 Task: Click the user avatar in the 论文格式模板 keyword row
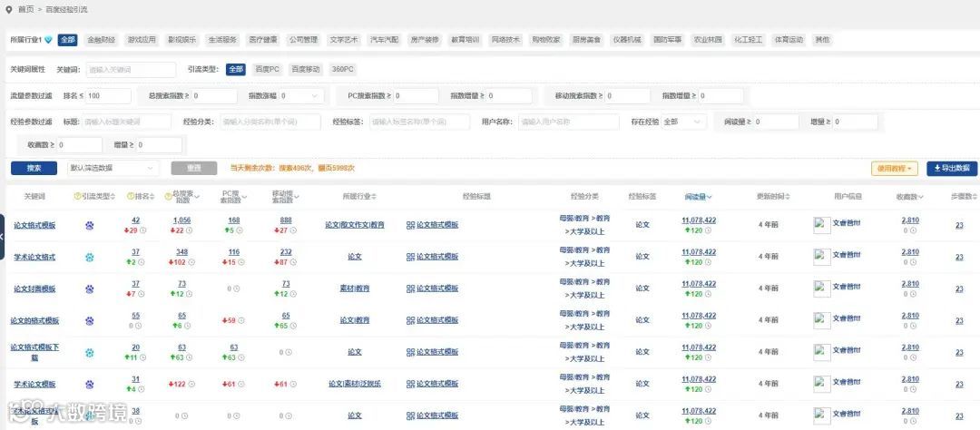(822, 226)
